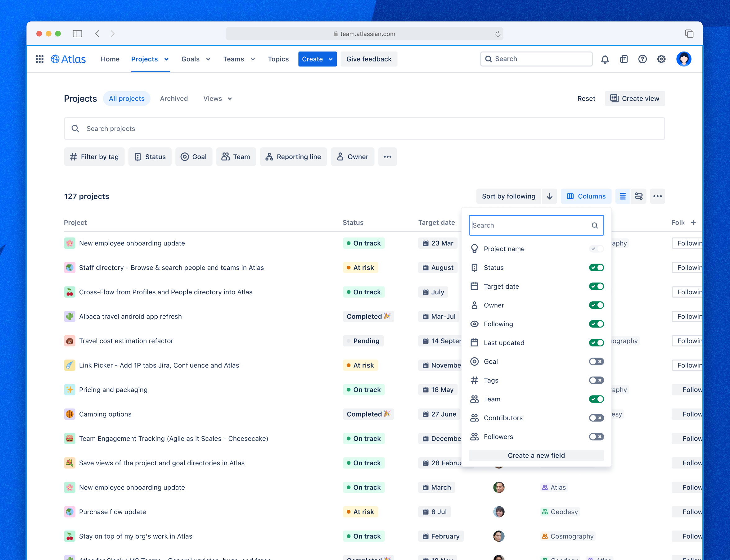The image size is (730, 560).
Task: Switch to the list view icon
Action: pyautogui.click(x=622, y=196)
